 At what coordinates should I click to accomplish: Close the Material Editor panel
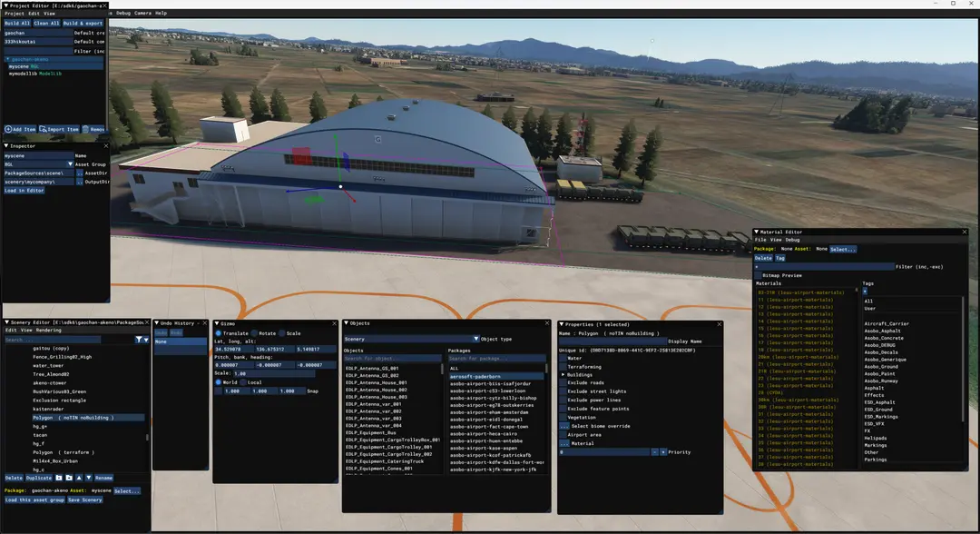965,232
